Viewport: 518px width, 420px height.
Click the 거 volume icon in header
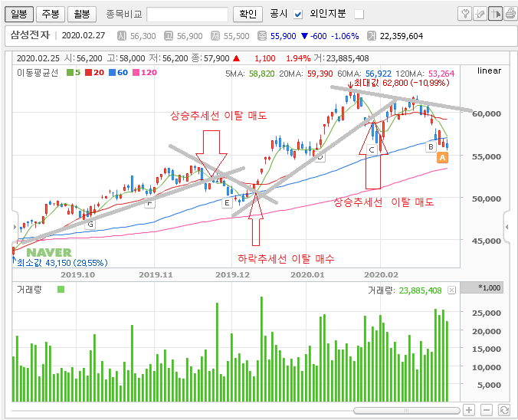pyautogui.click(x=372, y=36)
